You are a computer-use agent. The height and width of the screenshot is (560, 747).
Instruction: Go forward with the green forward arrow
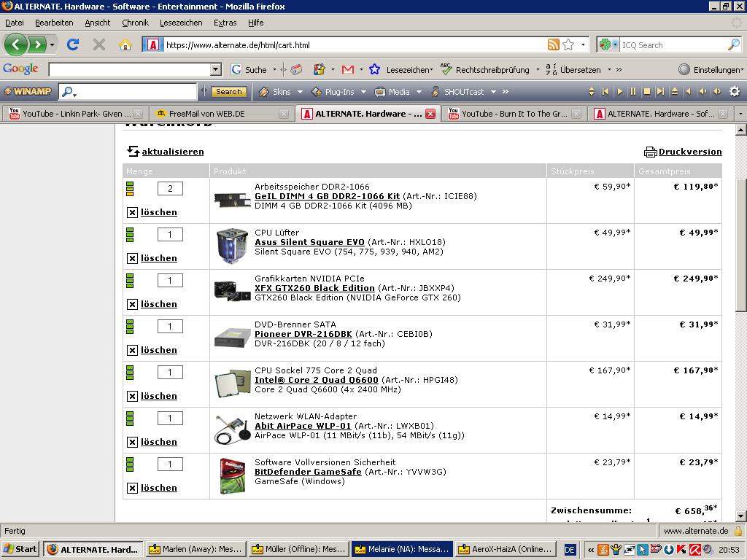coord(36,44)
